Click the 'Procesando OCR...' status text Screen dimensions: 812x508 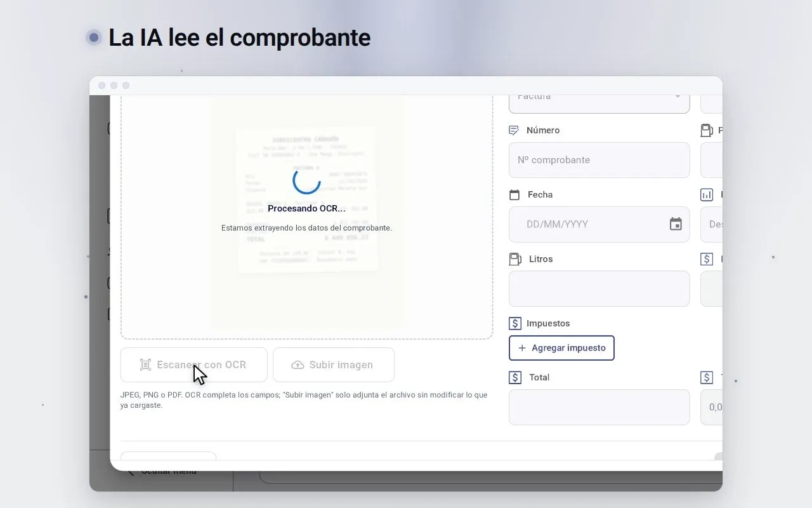306,208
